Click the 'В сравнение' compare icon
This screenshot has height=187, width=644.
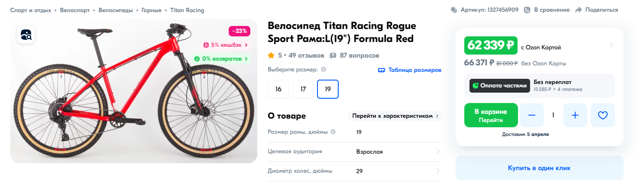tap(527, 10)
